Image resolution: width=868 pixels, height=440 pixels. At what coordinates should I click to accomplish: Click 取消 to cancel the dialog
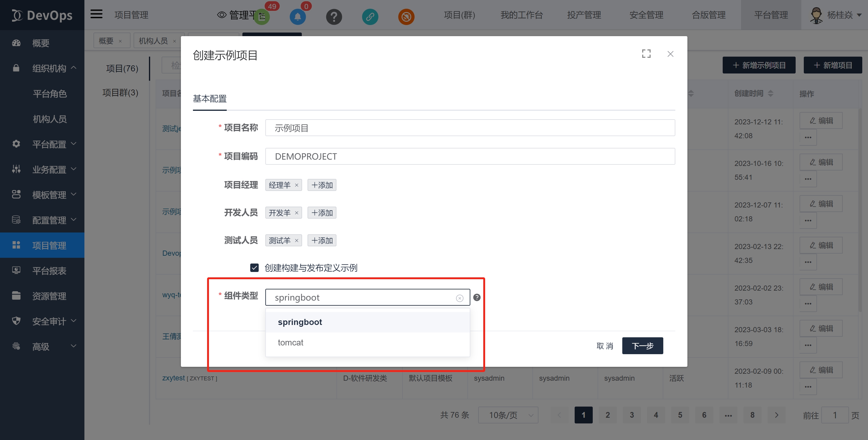[x=604, y=346]
